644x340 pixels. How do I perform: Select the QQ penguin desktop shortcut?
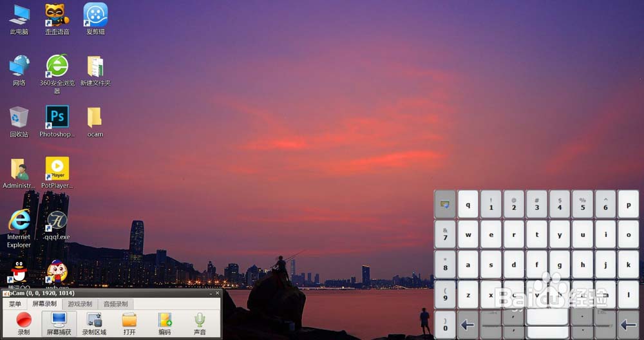[x=19, y=274]
